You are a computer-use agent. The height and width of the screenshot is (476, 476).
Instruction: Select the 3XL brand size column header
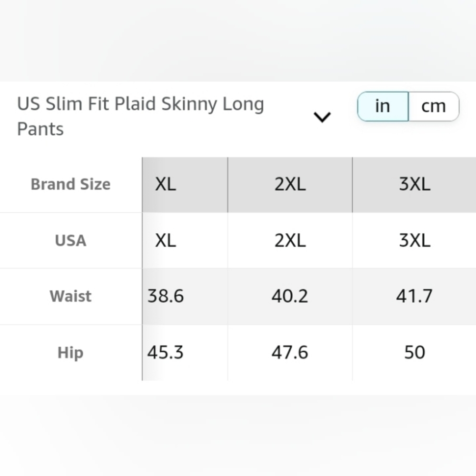point(414,184)
